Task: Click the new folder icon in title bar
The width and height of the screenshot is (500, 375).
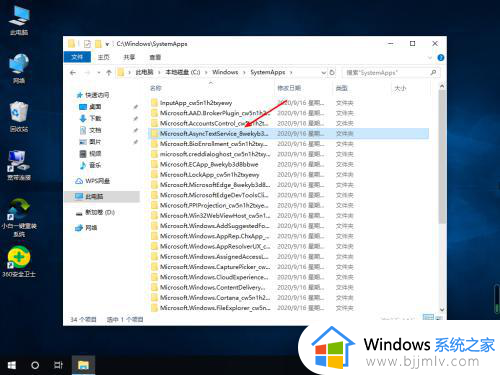Action: (98, 44)
